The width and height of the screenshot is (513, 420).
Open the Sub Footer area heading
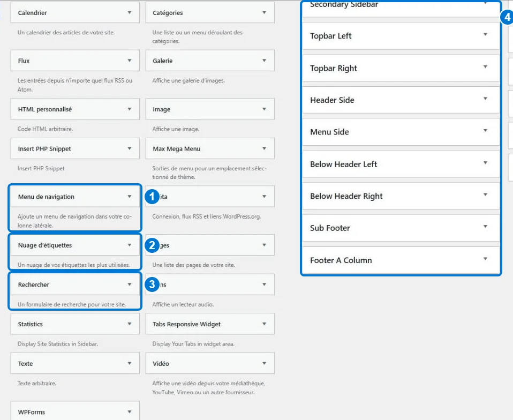click(x=330, y=228)
